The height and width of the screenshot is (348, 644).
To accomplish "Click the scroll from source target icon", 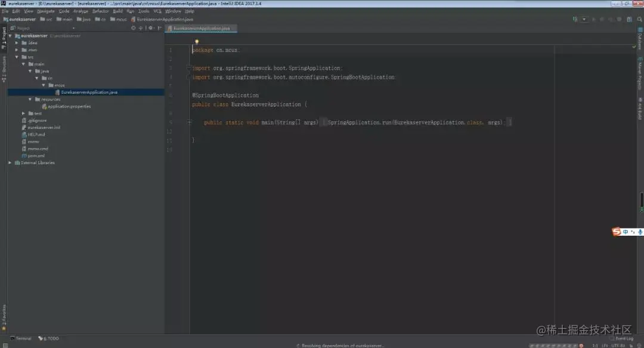I will click(133, 28).
